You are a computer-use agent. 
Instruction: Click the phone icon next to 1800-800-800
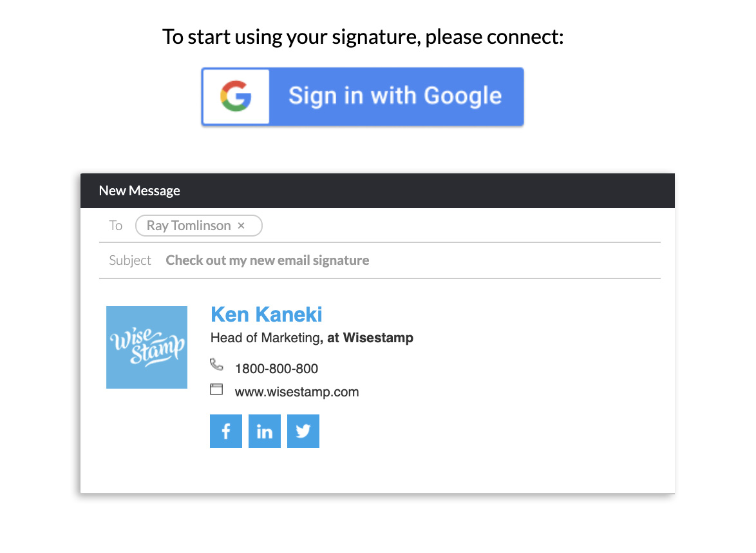point(216,364)
